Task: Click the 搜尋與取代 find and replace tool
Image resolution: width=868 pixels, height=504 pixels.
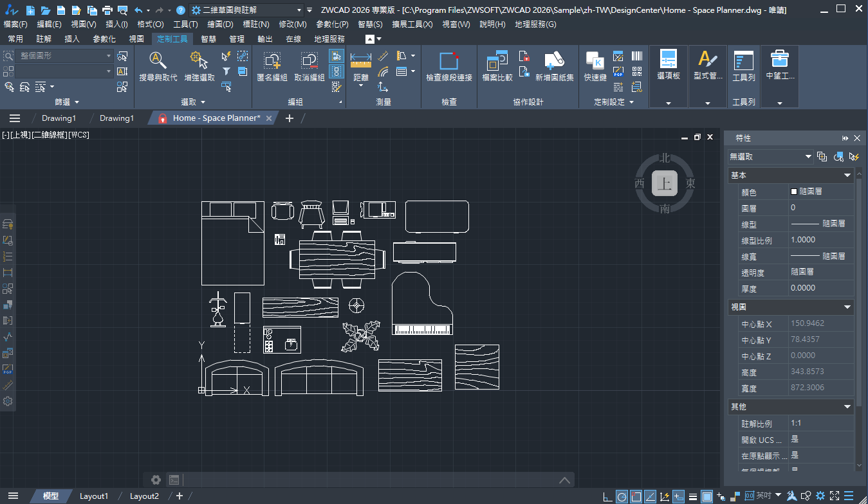Action: tap(158, 67)
